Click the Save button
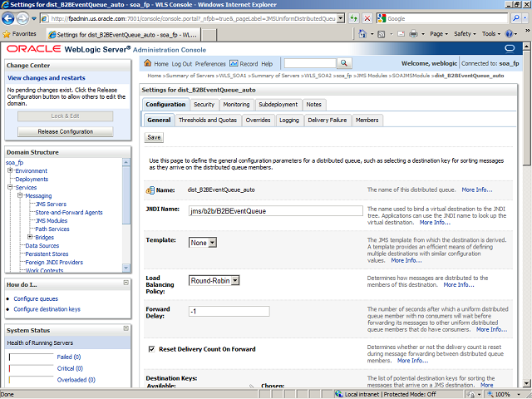This screenshot has height=399, width=532. tap(155, 137)
